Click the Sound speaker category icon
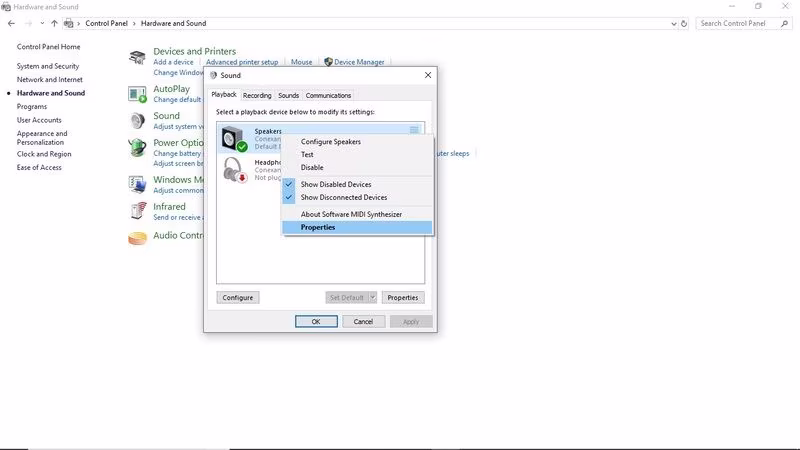 click(x=137, y=121)
